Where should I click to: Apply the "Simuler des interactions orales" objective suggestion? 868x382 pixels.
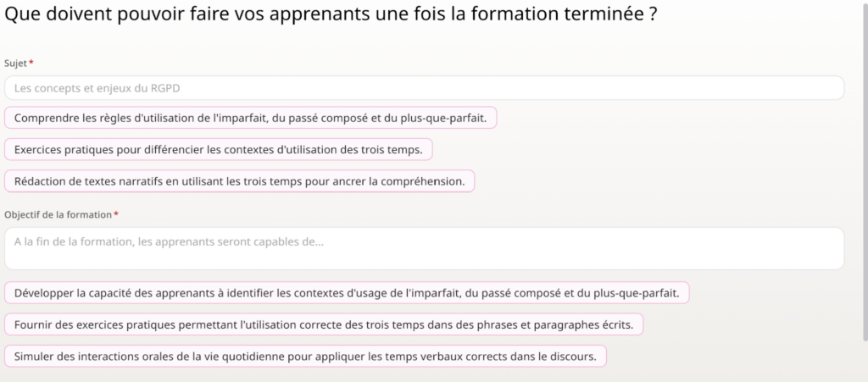tap(305, 357)
